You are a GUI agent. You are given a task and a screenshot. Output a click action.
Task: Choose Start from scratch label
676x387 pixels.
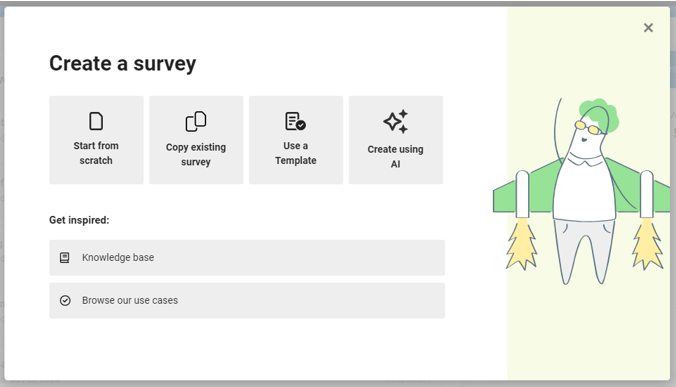coord(96,153)
